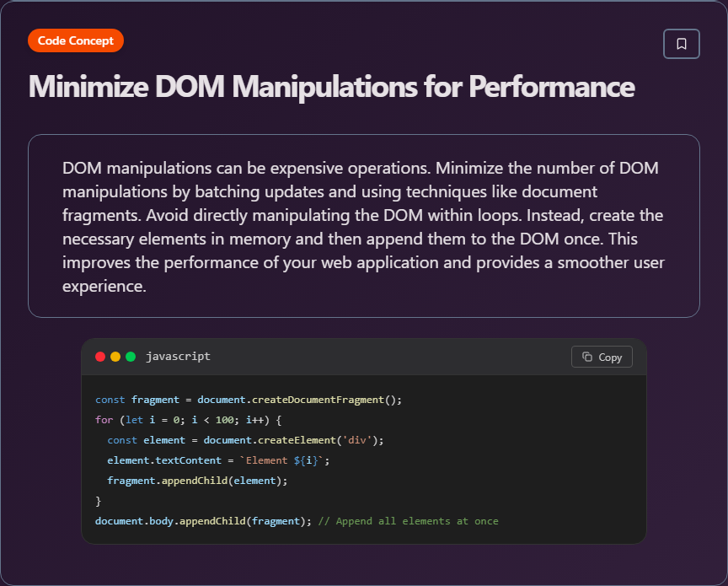Click the yellow traffic-light dot on the code block
The width and height of the screenshot is (728, 586).
[114, 356]
